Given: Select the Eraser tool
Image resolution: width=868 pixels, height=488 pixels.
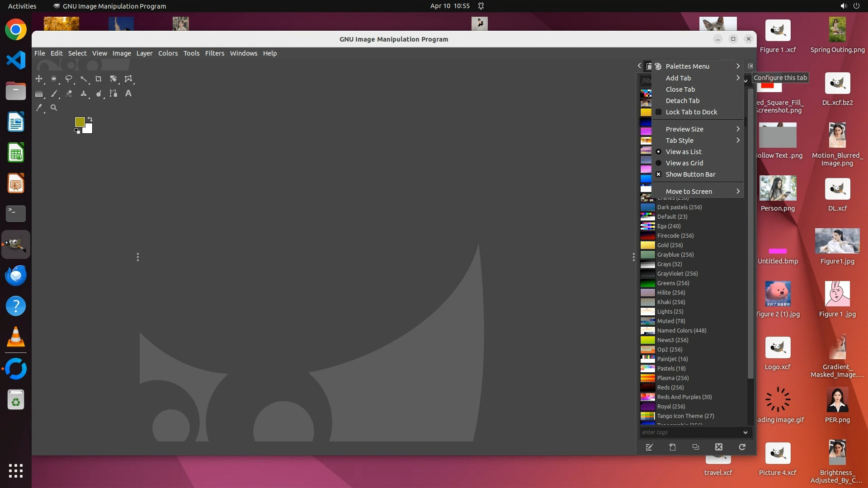Looking at the screenshot, I should [x=69, y=94].
